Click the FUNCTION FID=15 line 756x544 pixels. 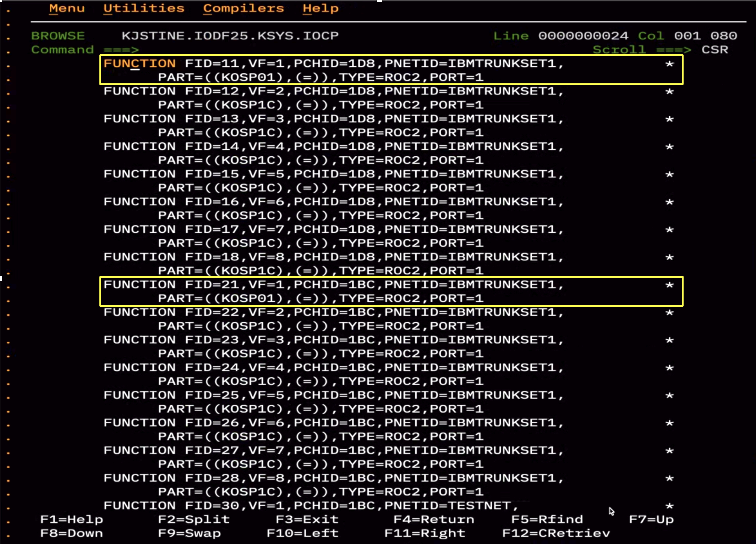tap(334, 174)
